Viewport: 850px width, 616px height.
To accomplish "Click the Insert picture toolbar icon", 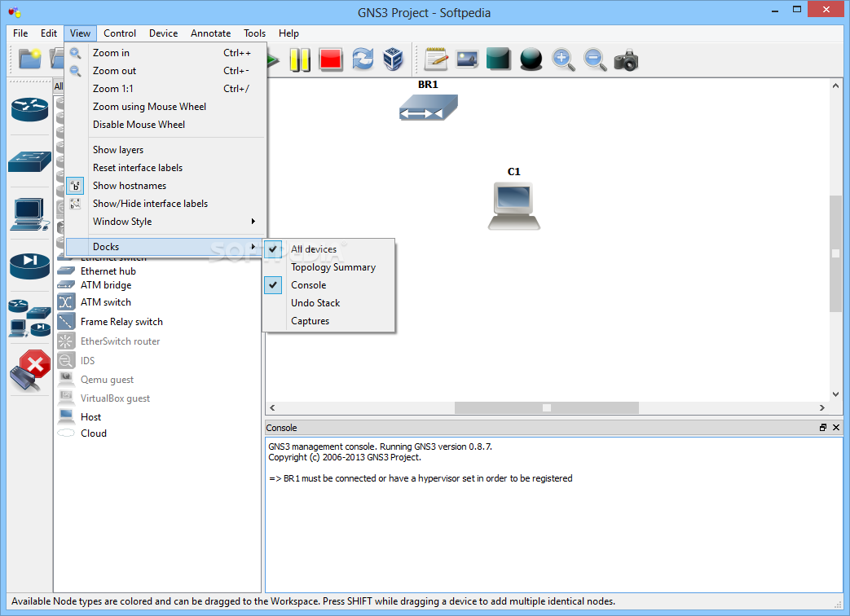I will [467, 59].
